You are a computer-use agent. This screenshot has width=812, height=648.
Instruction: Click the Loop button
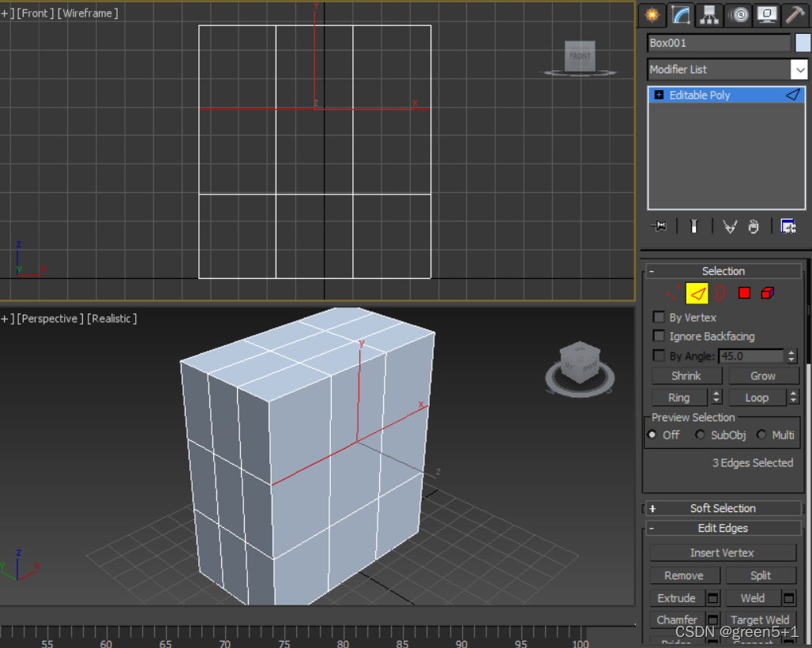[757, 397]
